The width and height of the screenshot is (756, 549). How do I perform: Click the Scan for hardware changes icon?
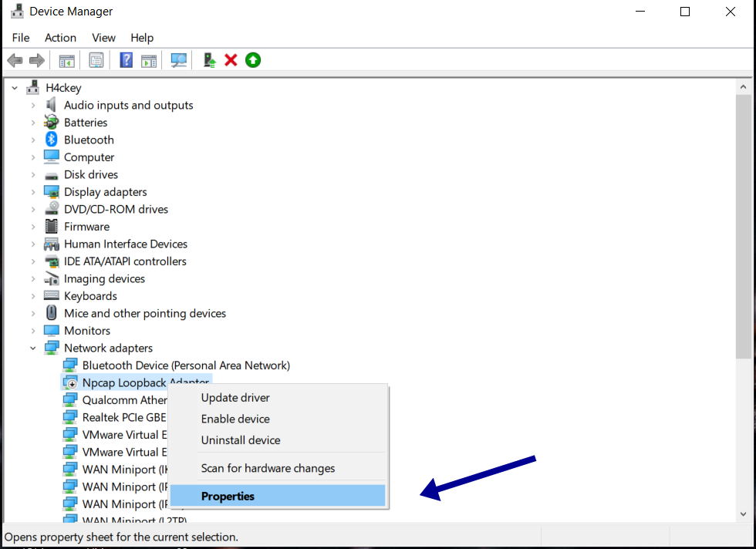[178, 59]
